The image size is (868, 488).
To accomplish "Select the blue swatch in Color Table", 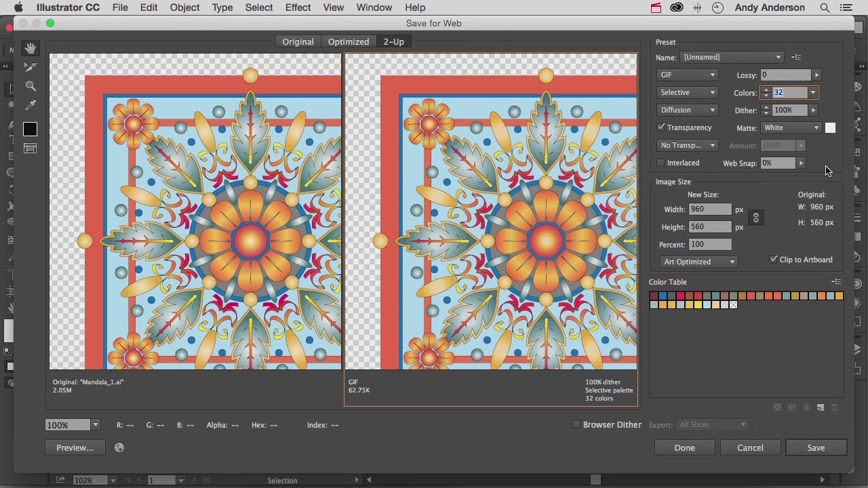I will pyautogui.click(x=663, y=296).
